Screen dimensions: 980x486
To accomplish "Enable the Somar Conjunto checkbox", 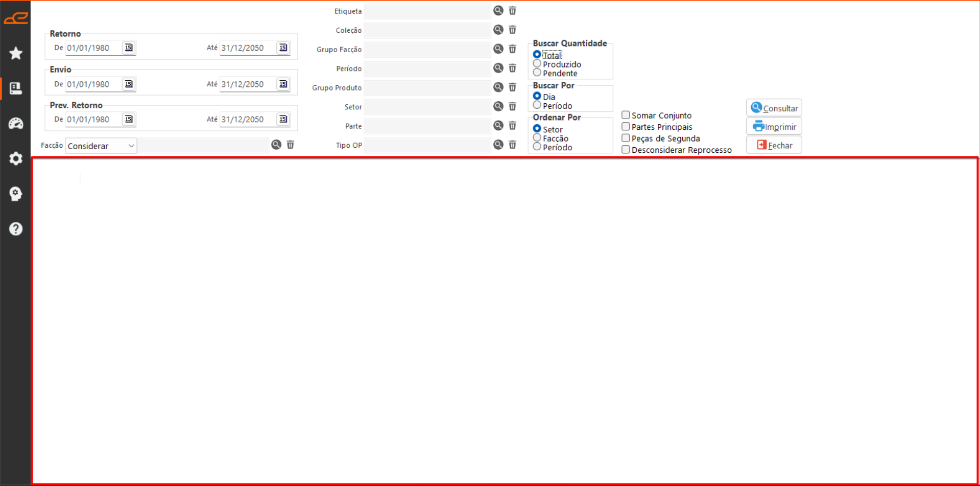I will [x=626, y=115].
